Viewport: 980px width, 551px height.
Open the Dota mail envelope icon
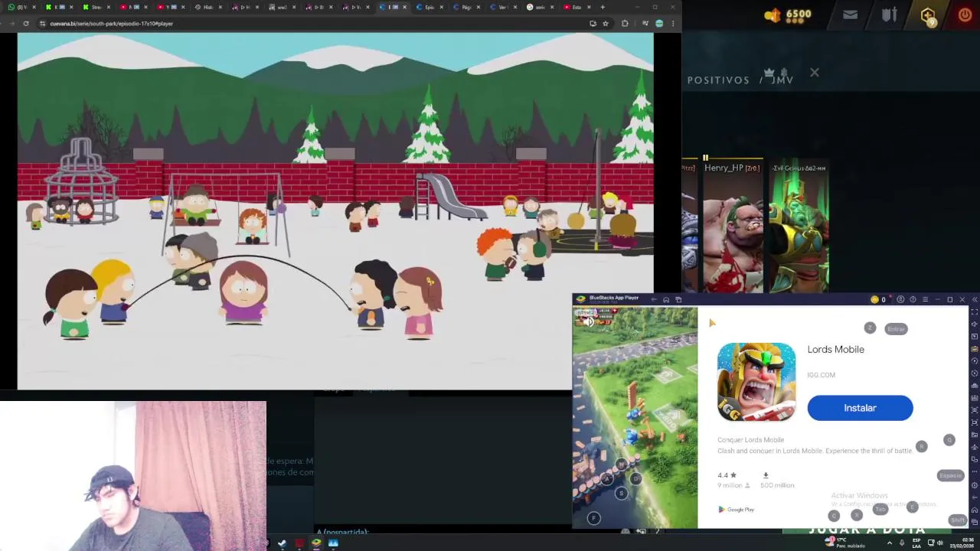coord(850,15)
